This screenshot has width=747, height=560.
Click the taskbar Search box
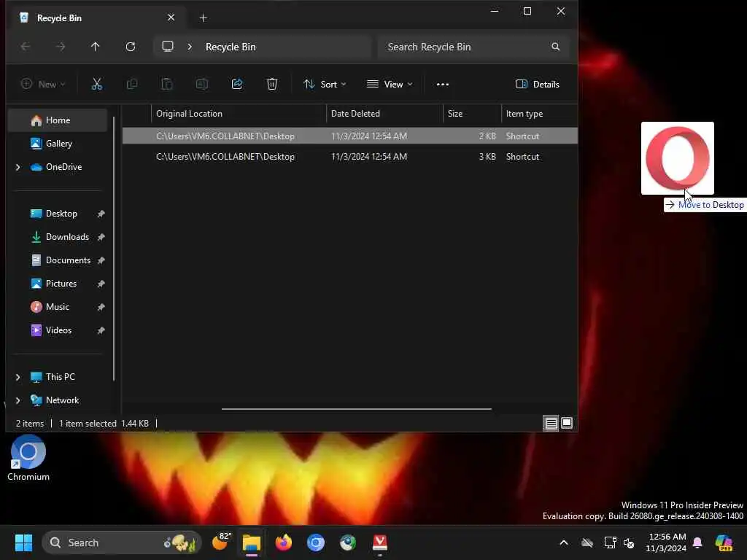point(122,542)
